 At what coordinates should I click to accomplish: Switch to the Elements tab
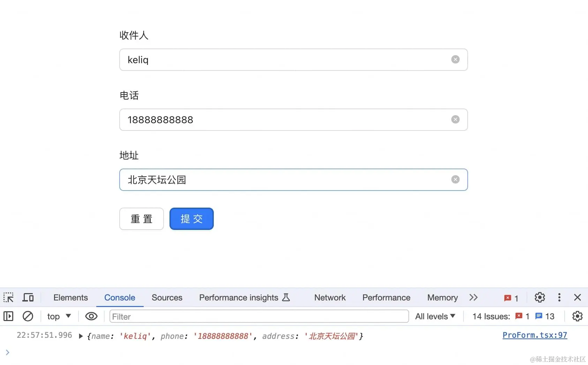[x=70, y=297]
